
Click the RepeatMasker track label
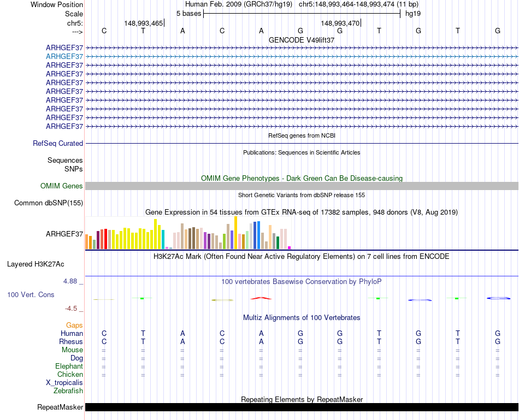pyautogui.click(x=60, y=407)
